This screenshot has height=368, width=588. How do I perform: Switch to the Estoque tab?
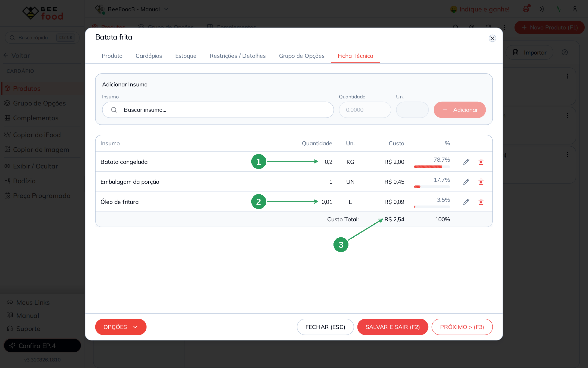(186, 56)
